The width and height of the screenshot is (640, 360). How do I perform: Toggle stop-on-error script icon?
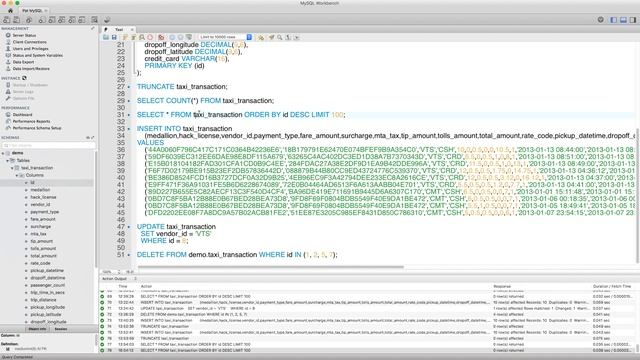(161, 37)
